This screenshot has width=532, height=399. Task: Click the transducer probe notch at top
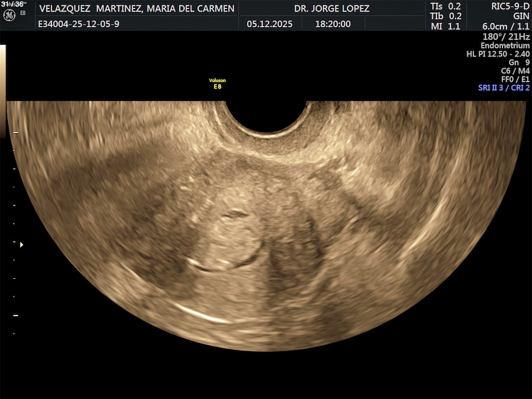[x=267, y=116]
